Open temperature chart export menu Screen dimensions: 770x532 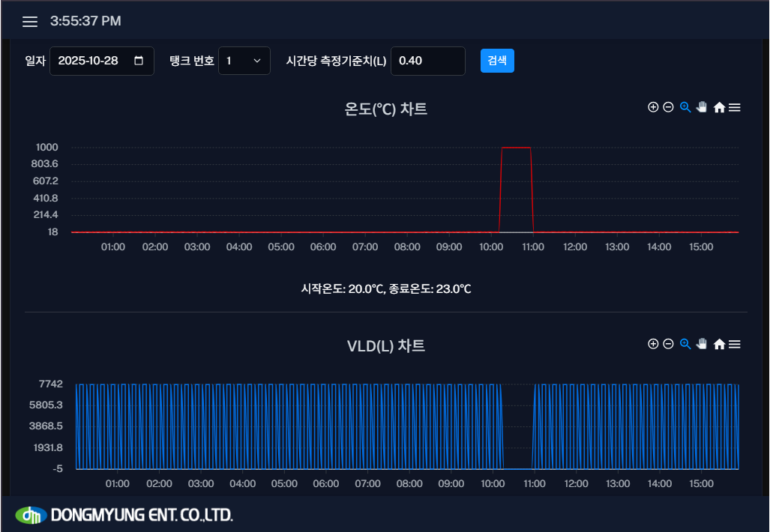[x=735, y=108]
